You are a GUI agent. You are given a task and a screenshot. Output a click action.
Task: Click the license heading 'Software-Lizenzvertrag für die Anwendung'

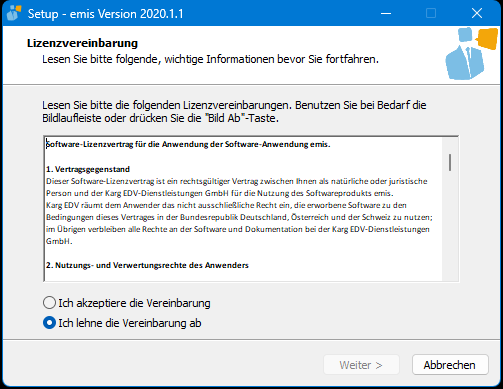(188, 144)
